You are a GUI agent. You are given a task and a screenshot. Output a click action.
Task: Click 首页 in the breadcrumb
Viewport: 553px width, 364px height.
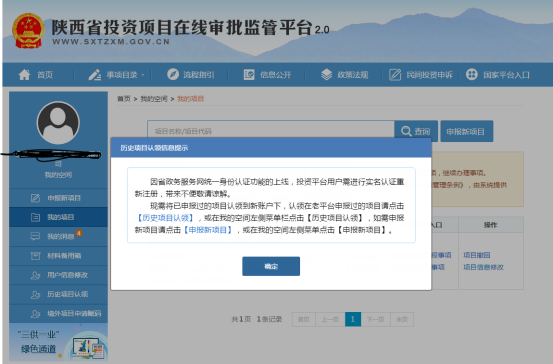tap(124, 99)
